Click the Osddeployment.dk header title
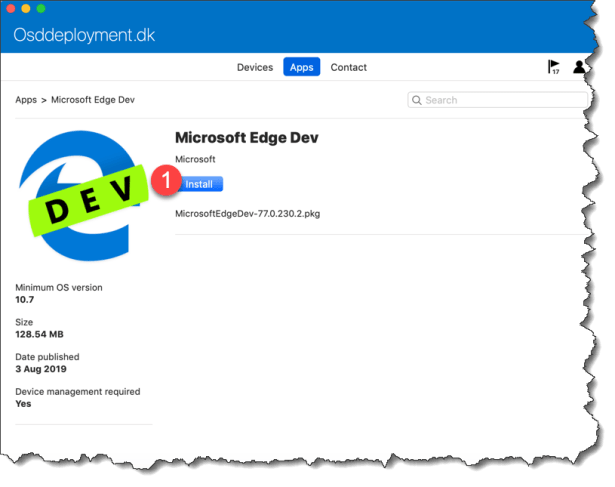Screen dimensions: 615x487 [84, 36]
